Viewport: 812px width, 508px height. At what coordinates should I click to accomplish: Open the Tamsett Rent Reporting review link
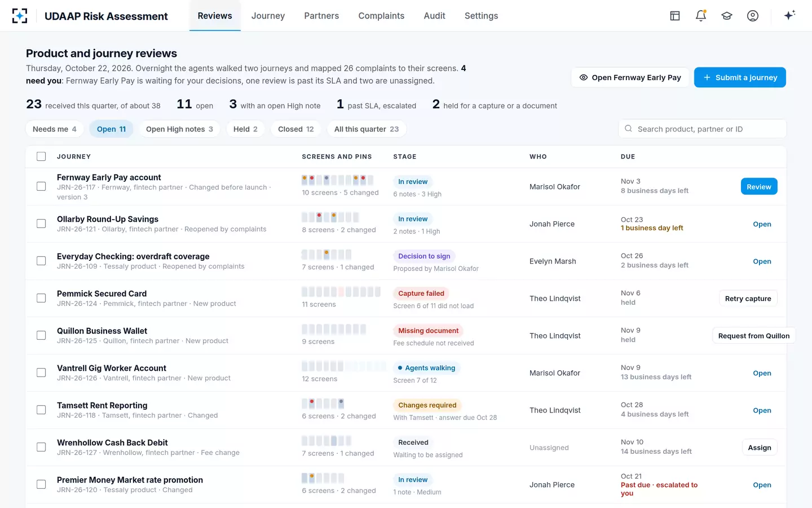(x=762, y=410)
